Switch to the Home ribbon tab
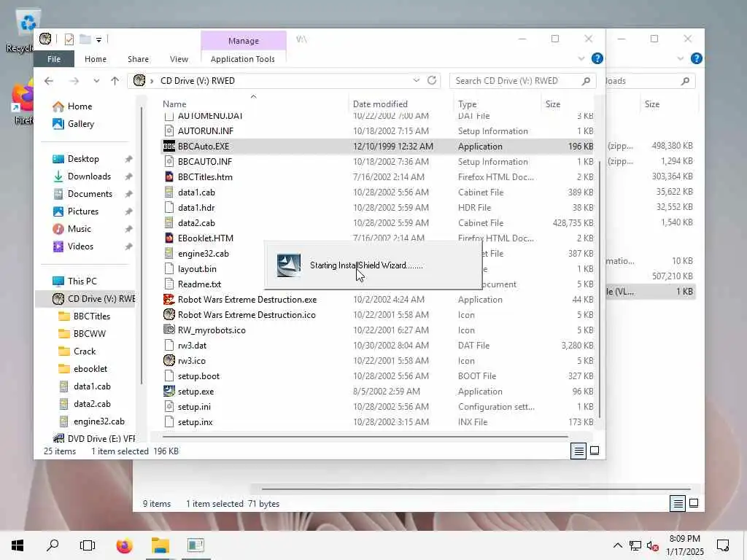The width and height of the screenshot is (747, 560). pyautogui.click(x=96, y=59)
